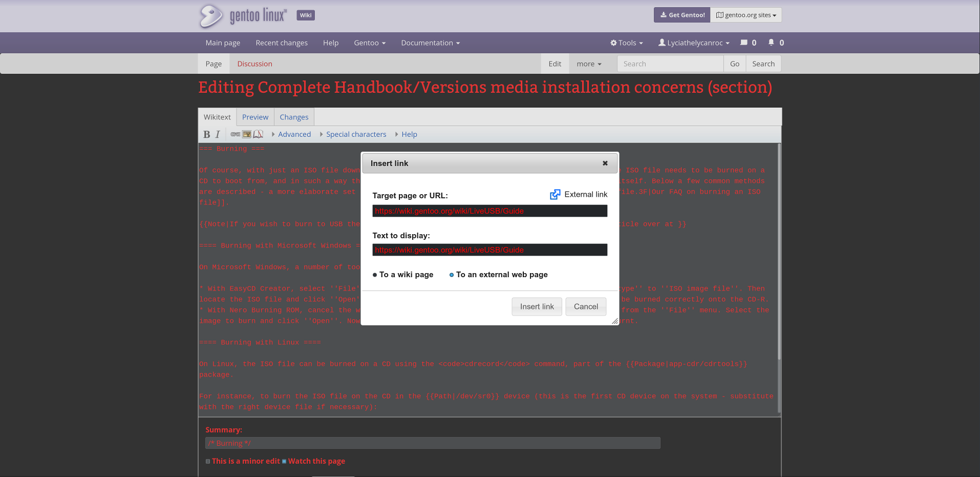Select the Wikitext tab
Screen dimensions: 980x477
coord(217,117)
